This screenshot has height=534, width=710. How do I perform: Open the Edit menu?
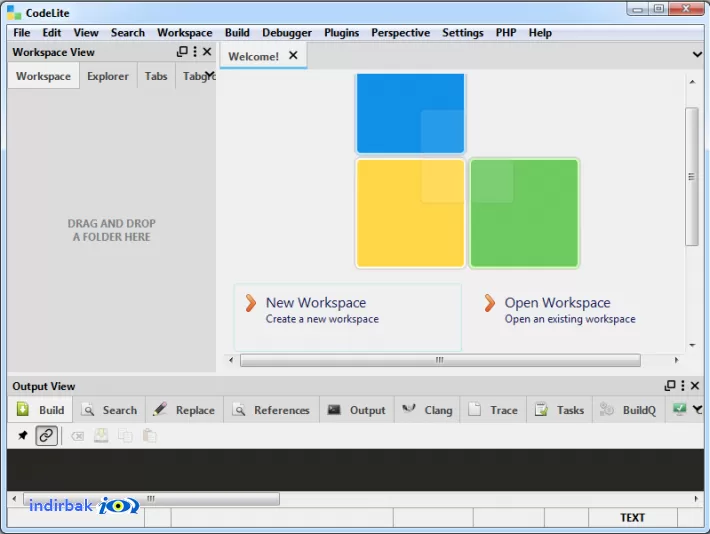52,33
